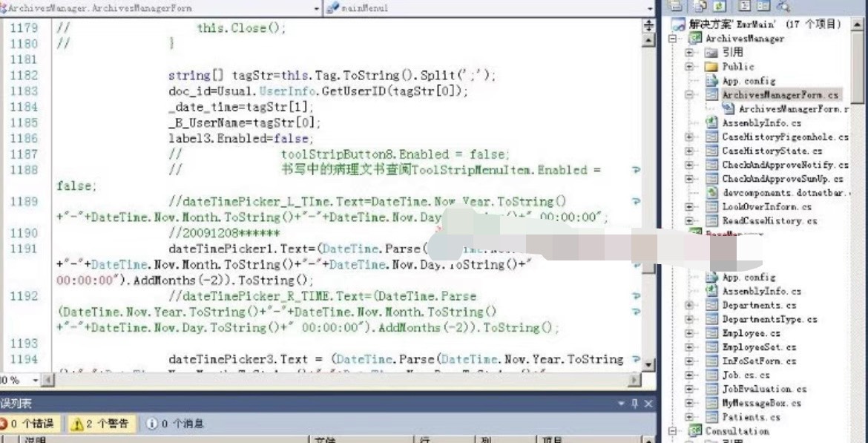Open the error list window position dropdown arrow
Screen dimensions: 868x443
622,404
